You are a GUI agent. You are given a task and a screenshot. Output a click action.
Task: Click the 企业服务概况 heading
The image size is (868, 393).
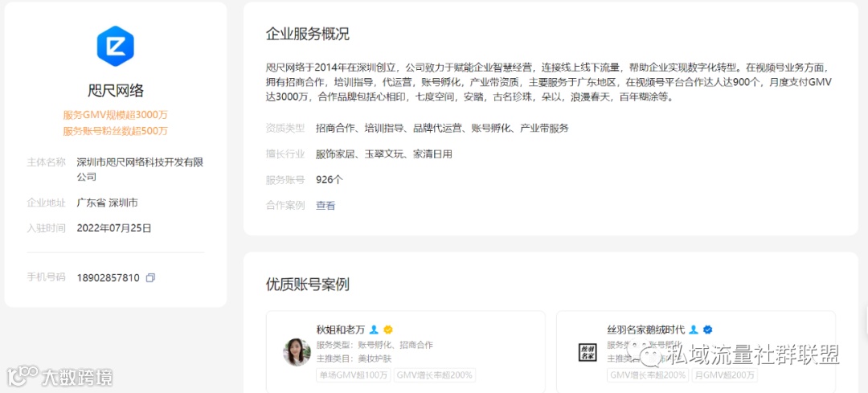point(308,35)
